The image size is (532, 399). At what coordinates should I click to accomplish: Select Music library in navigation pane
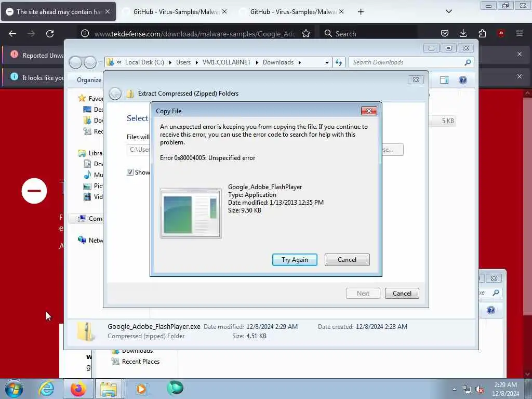coord(94,175)
